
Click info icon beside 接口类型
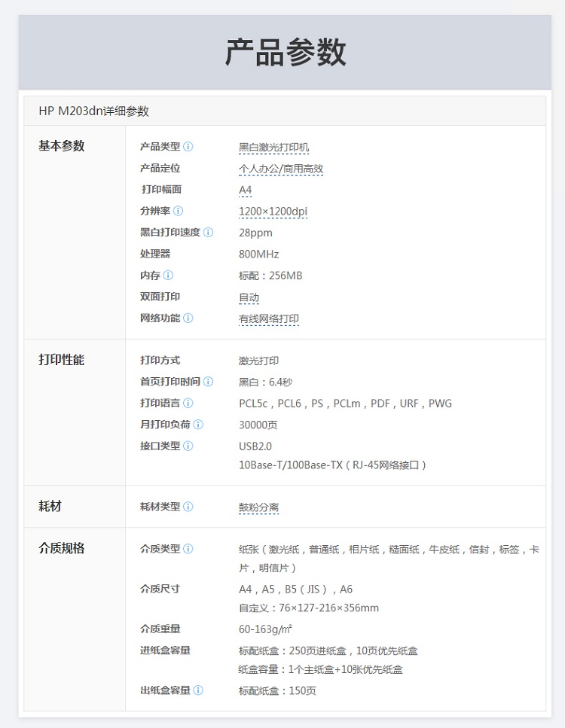pos(188,446)
